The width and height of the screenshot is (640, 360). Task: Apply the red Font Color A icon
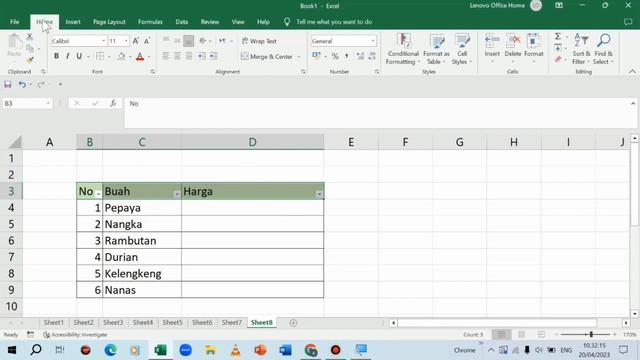(x=140, y=56)
